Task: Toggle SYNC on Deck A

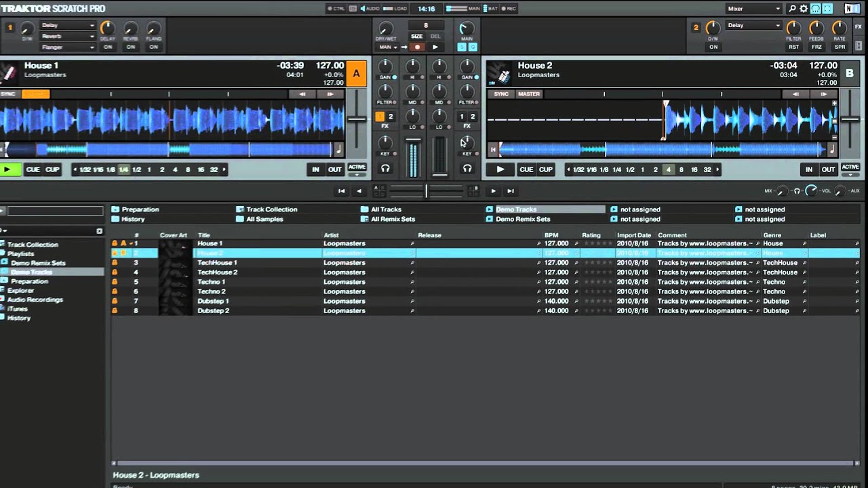Action: tap(8, 94)
